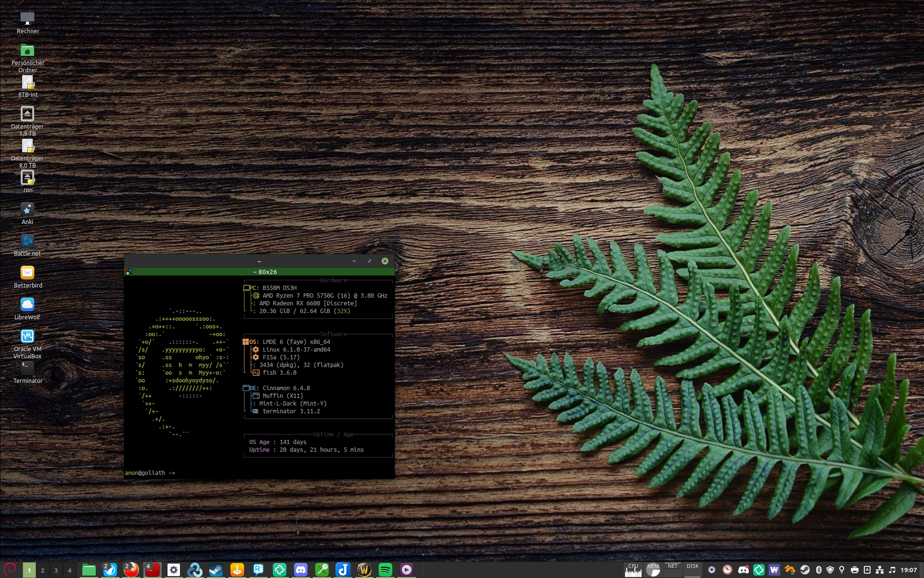Click the anon@goliath terminal prompt
The image size is (924, 578).
tap(150, 473)
